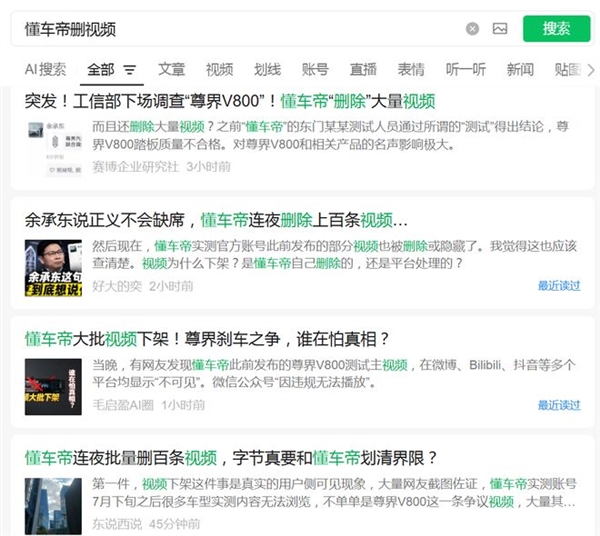
Task: Click timestamp 3小时前
Action: click(x=209, y=167)
